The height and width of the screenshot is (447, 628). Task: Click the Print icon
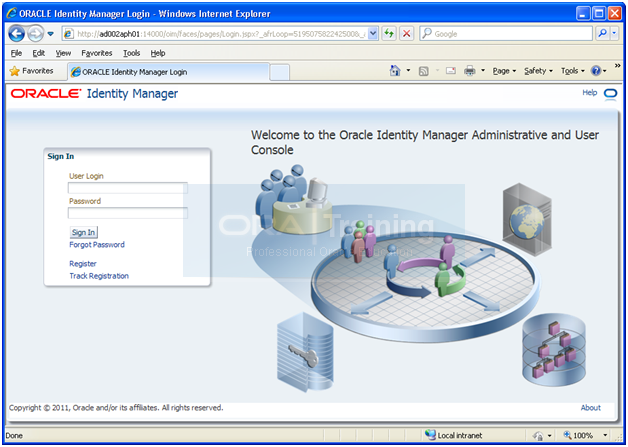tap(469, 71)
